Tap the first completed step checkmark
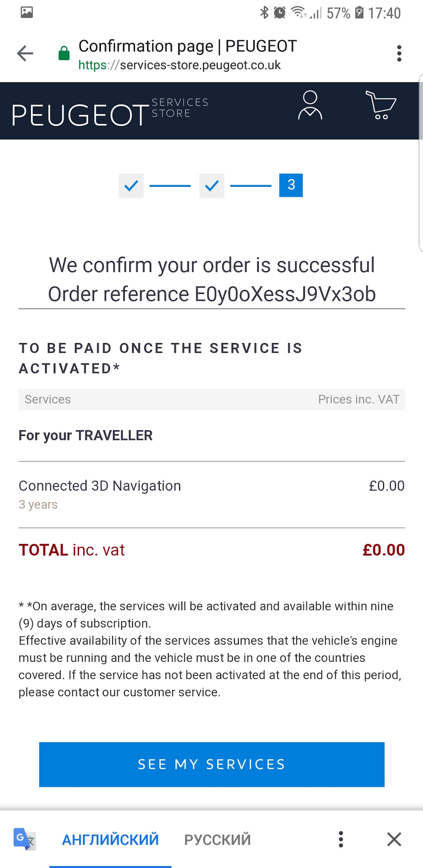Image resolution: width=423 pixels, height=868 pixels. click(x=131, y=185)
